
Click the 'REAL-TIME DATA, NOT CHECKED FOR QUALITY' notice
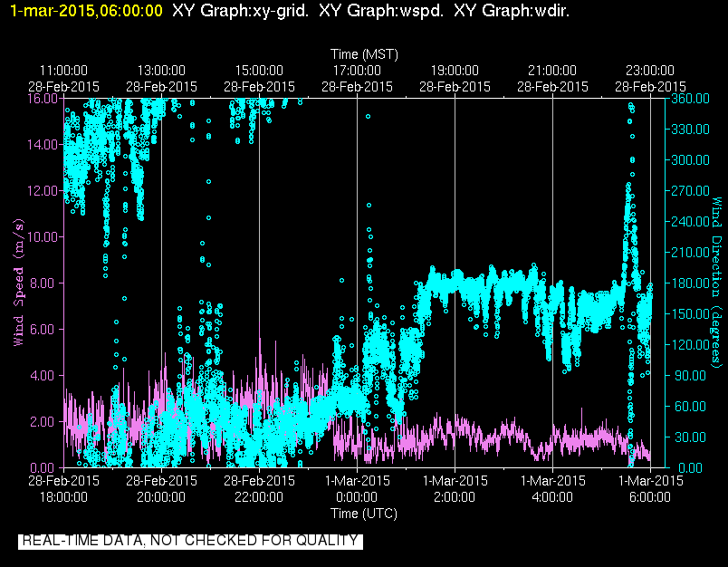click(x=190, y=541)
